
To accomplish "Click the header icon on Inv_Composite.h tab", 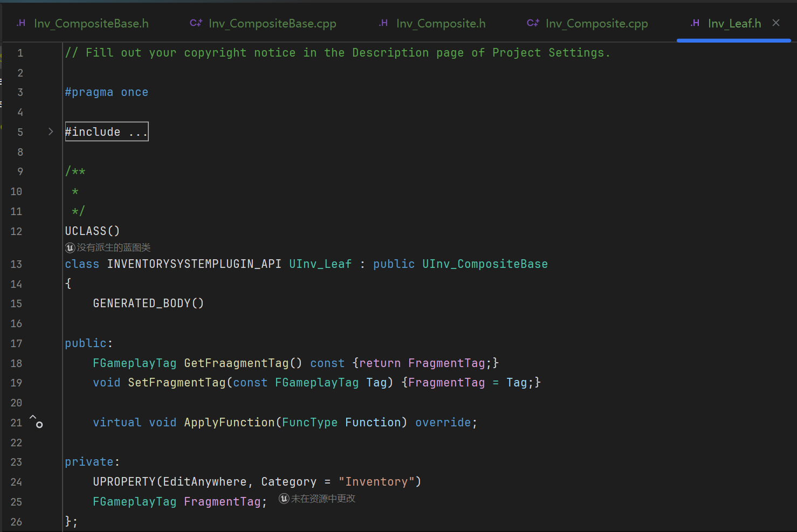I will (x=383, y=23).
